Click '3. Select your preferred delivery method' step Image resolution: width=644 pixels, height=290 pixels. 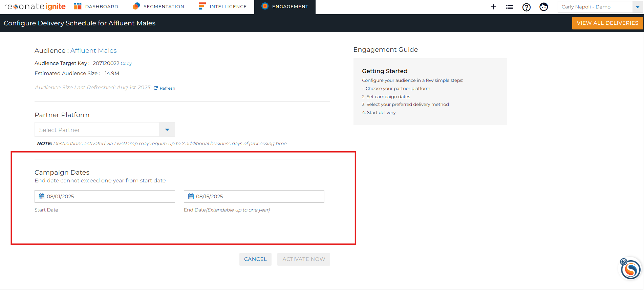[405, 104]
